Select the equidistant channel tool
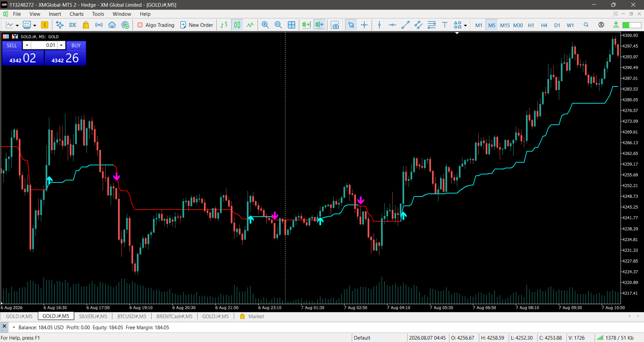The image size is (644, 342). [x=419, y=25]
